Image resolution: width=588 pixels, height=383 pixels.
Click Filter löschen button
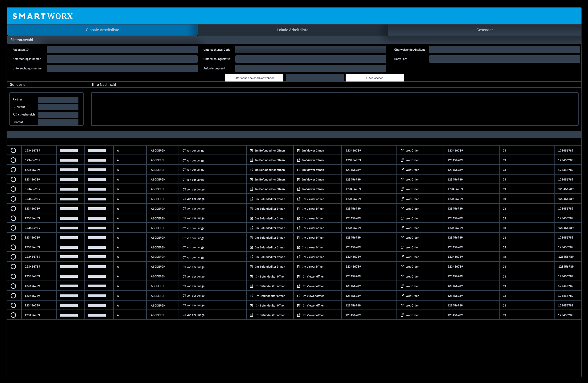tap(375, 78)
